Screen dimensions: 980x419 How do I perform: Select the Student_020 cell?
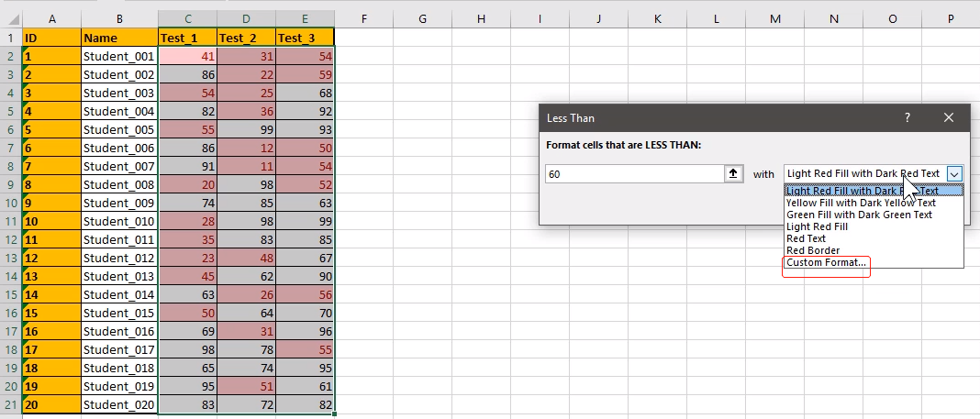119,404
